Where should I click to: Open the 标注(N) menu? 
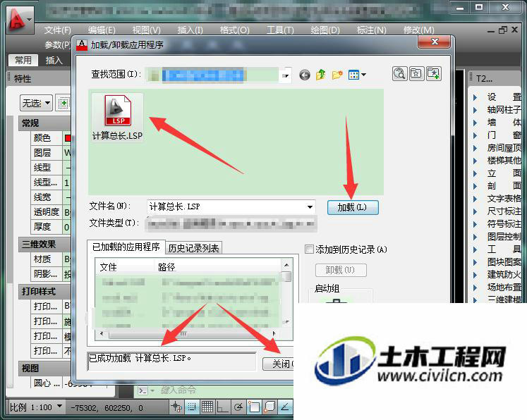coord(371,30)
